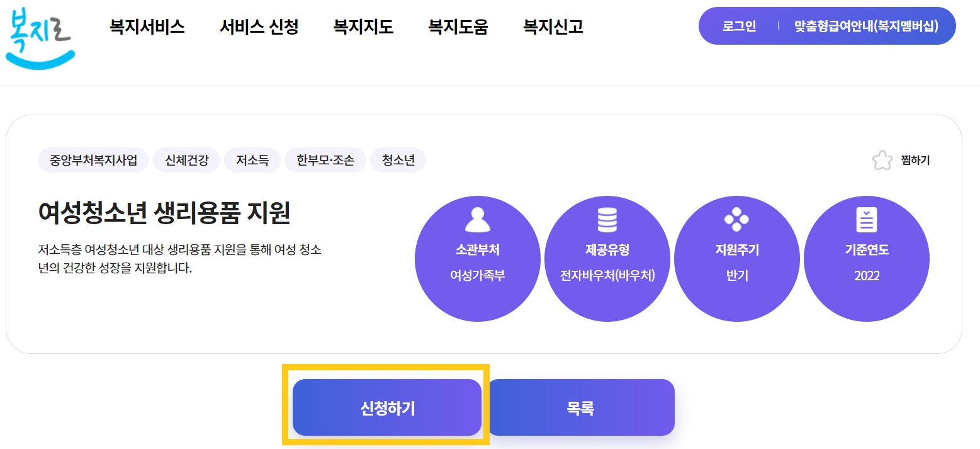
Task: Open the 서비스 신청 menu
Action: pyautogui.click(x=259, y=27)
